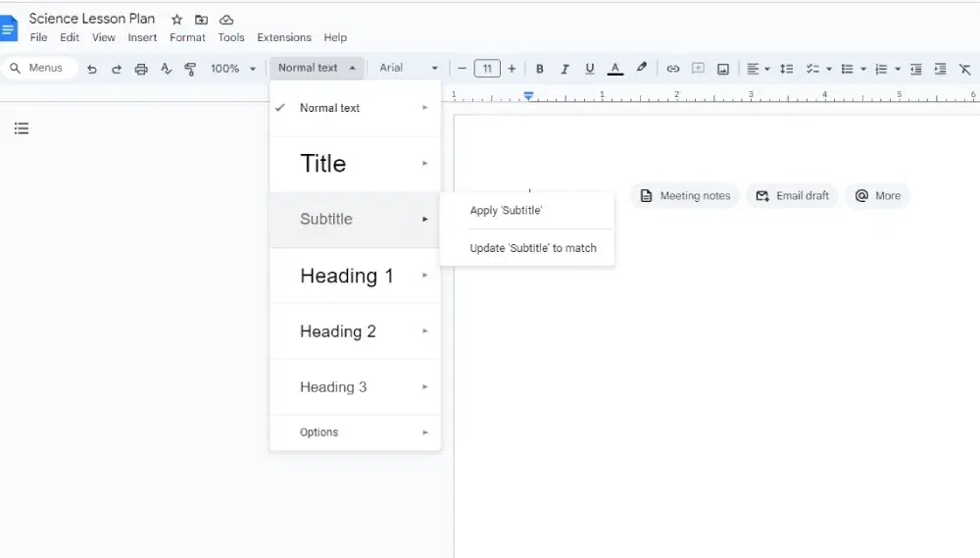Select Subtitle style entry
980x558 pixels.
click(355, 219)
